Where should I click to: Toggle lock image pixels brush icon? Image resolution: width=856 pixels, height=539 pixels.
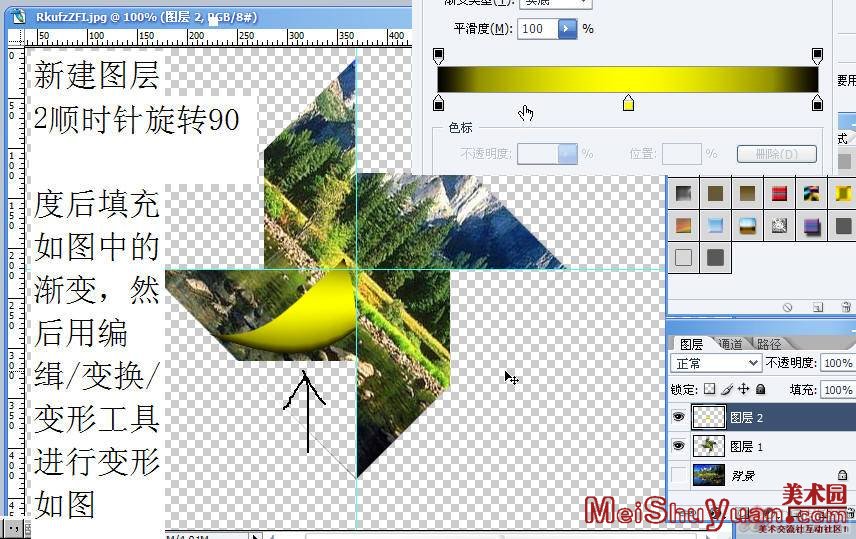pyautogui.click(x=727, y=389)
